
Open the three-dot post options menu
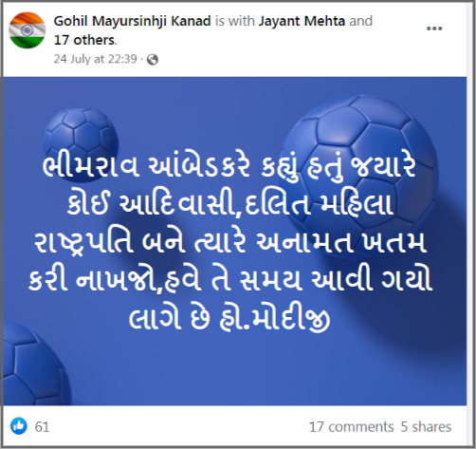coord(434,28)
